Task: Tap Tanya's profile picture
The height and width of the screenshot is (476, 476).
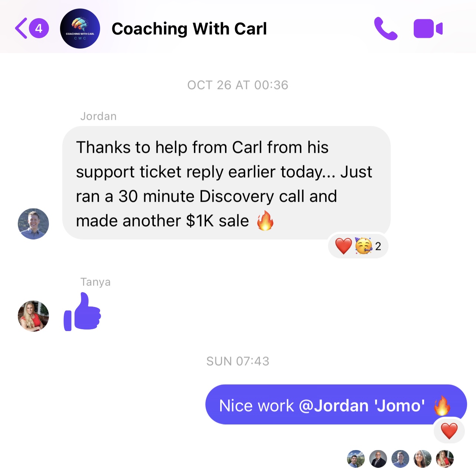Action: pyautogui.click(x=33, y=316)
